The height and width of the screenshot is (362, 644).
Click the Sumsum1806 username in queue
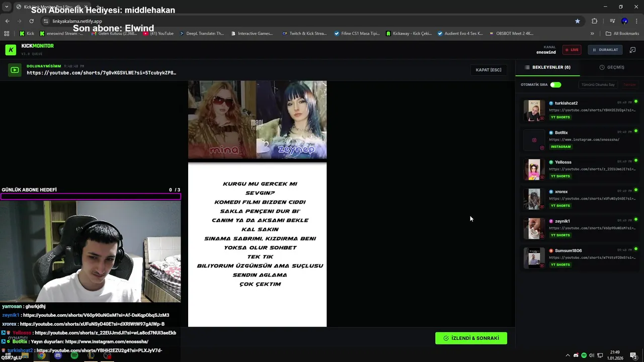pyautogui.click(x=568, y=250)
